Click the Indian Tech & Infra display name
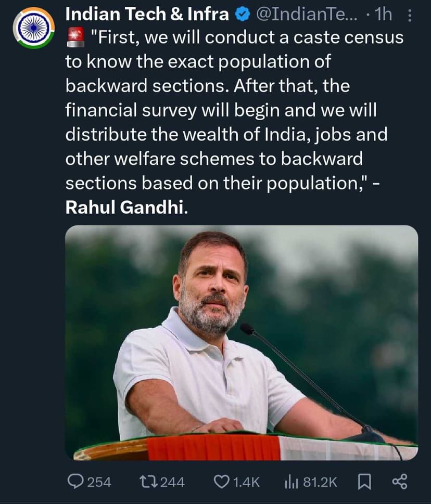 click(147, 15)
